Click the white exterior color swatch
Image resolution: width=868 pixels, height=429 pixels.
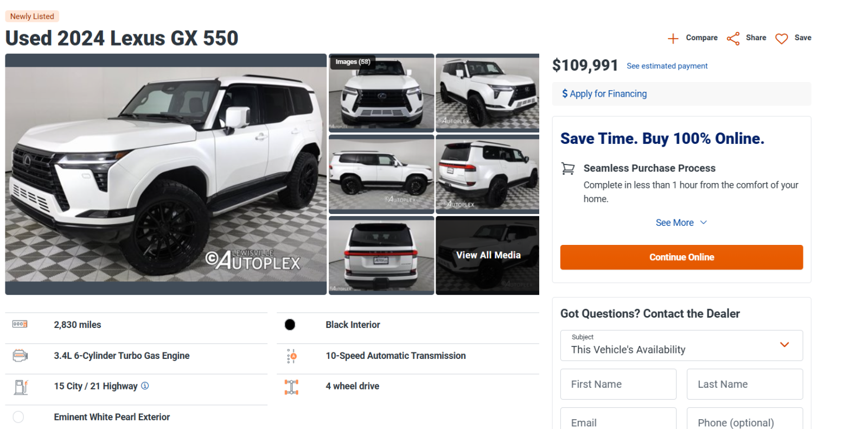click(x=18, y=417)
